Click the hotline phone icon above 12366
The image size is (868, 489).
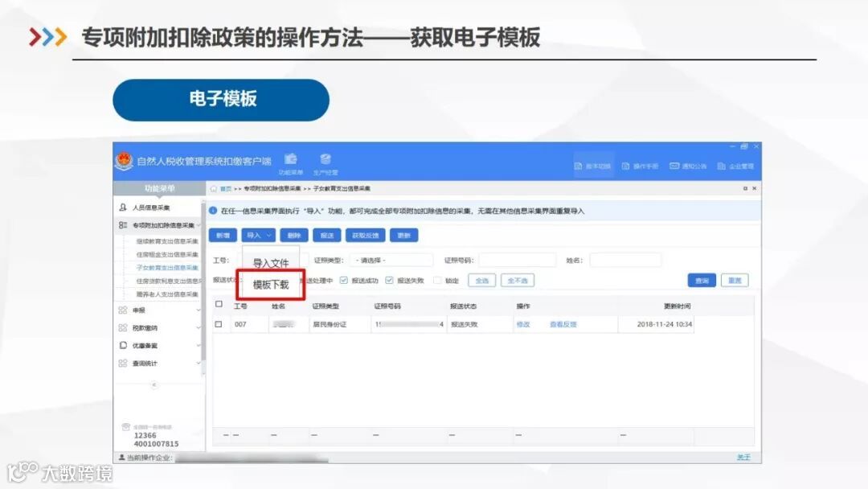pyautogui.click(x=125, y=426)
